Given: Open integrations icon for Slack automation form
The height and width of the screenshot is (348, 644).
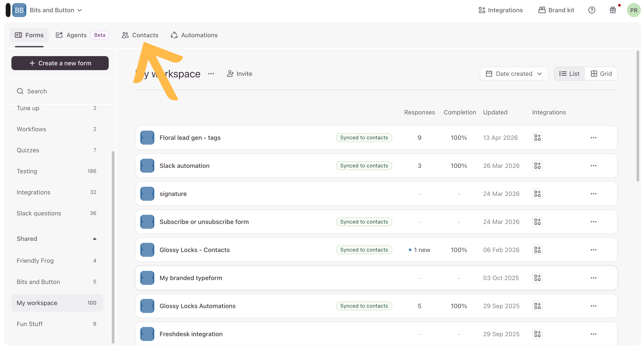Looking at the screenshot, I should click(x=537, y=166).
